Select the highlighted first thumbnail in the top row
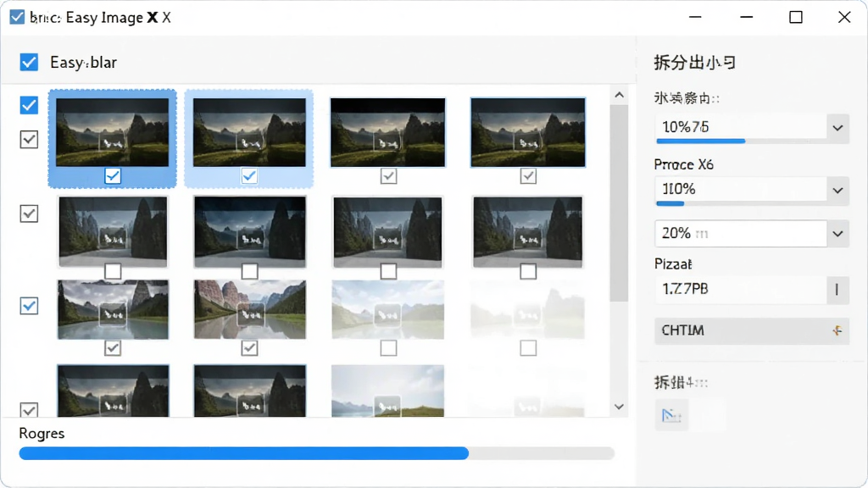The width and height of the screenshot is (868, 488). 113,132
